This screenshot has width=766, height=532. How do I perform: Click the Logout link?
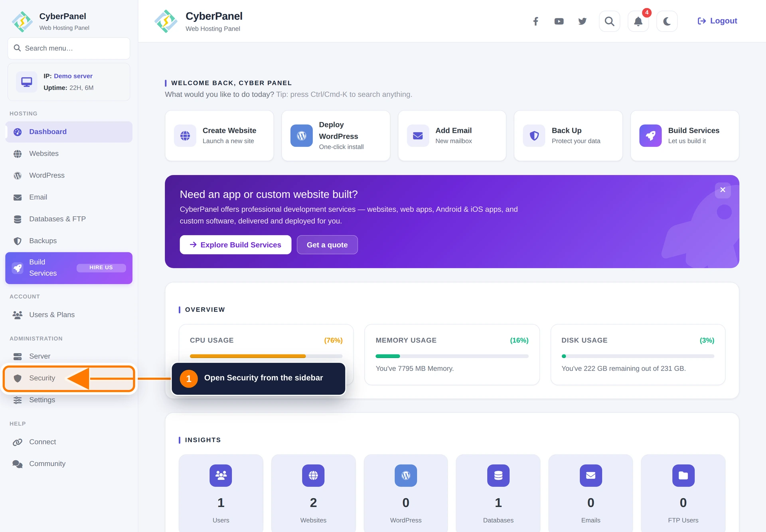pos(717,21)
